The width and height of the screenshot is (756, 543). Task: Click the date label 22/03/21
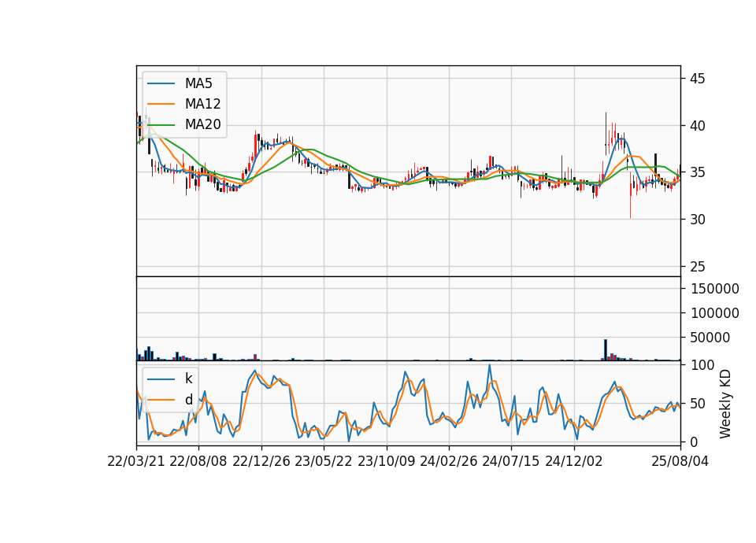click(136, 461)
